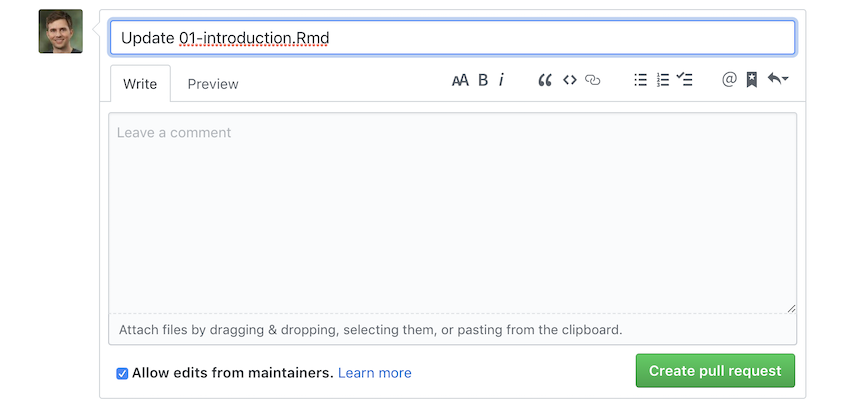Open the saved replies bookmark icon
Image resolution: width=864 pixels, height=413 pixels.
coord(752,81)
